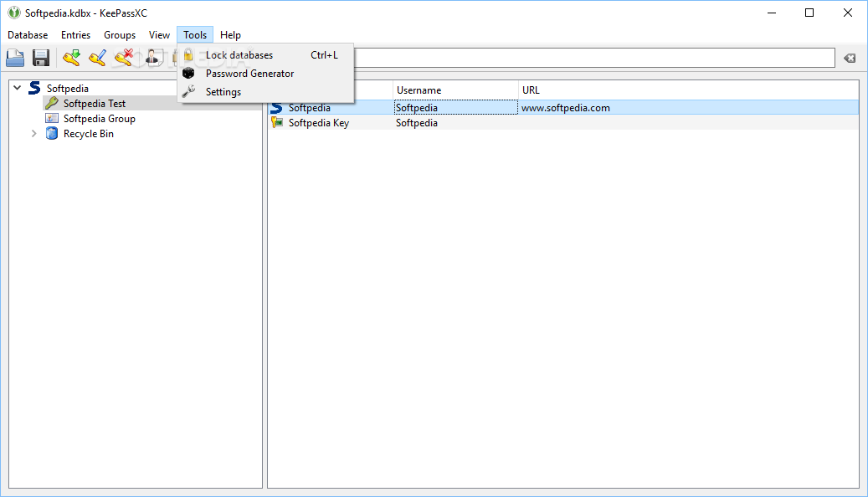Click the blue S icon in Softpedia entry row
The width and height of the screenshot is (868, 497).
[277, 108]
